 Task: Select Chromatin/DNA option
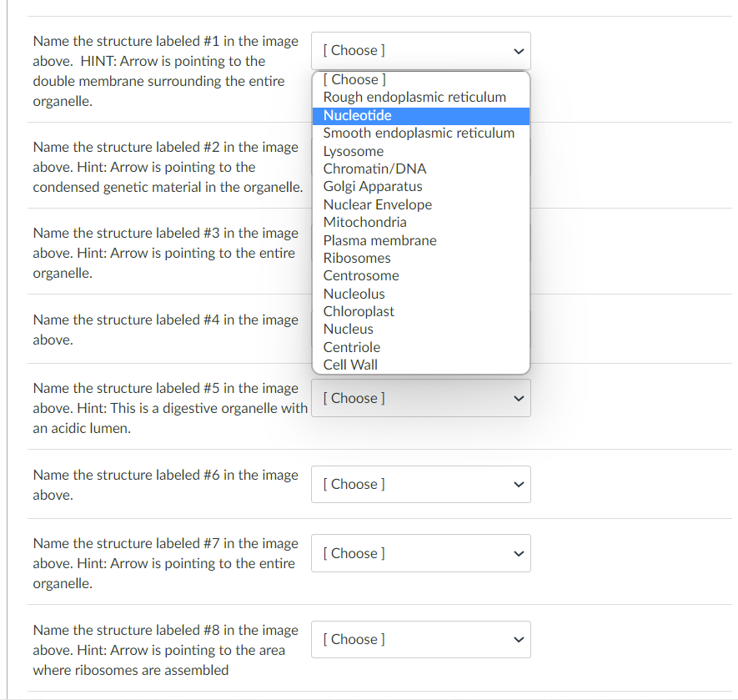[x=421, y=169]
